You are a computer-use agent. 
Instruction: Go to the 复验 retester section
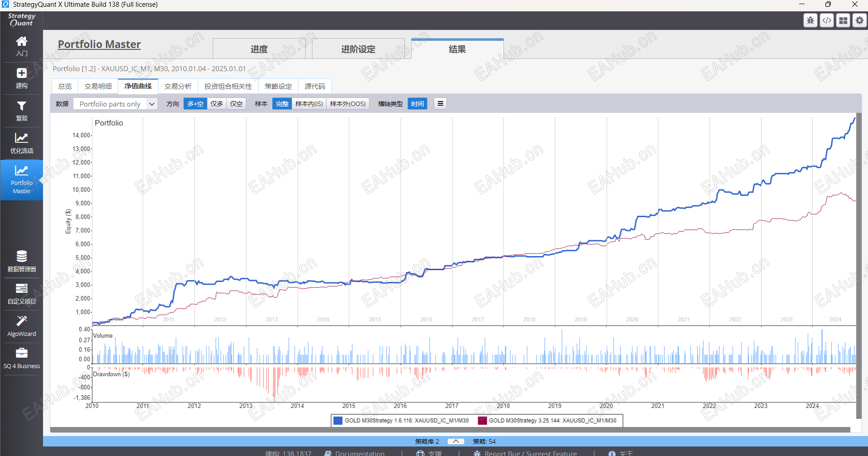click(x=21, y=111)
